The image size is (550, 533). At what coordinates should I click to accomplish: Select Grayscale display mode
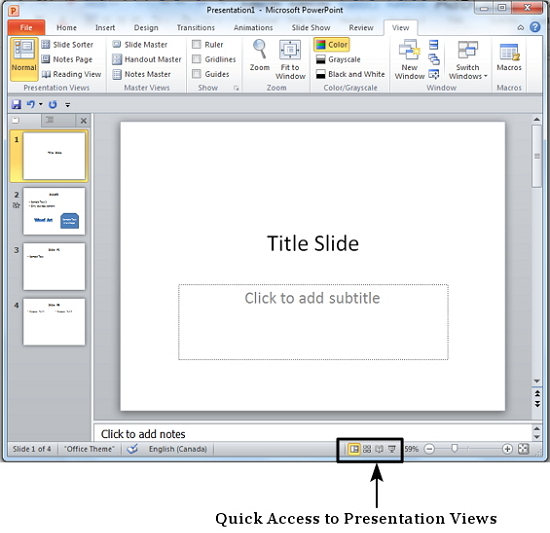coord(338,59)
